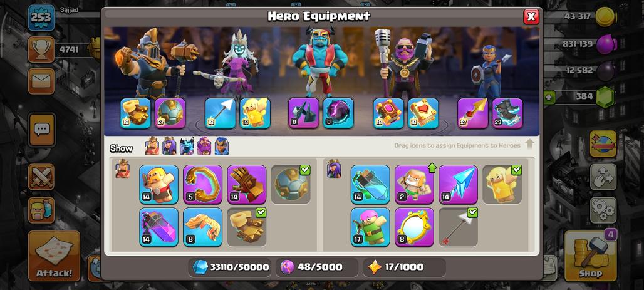Open the chat speech bubble icon
This screenshot has width=644, height=290.
(x=41, y=130)
